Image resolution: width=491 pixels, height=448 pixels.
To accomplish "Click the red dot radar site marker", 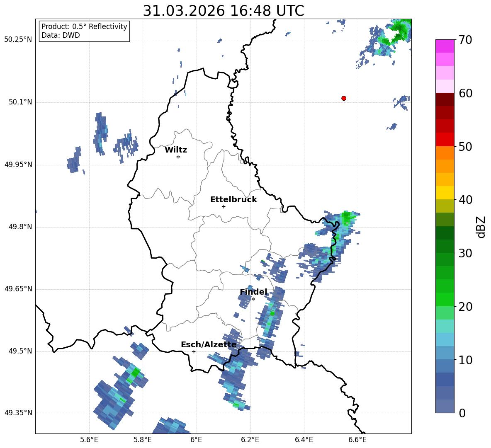I will pyautogui.click(x=344, y=98).
